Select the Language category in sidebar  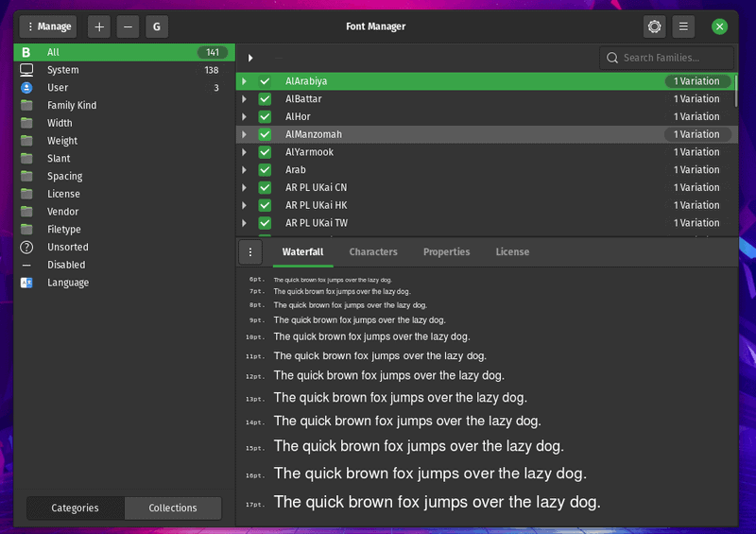pyautogui.click(x=68, y=283)
